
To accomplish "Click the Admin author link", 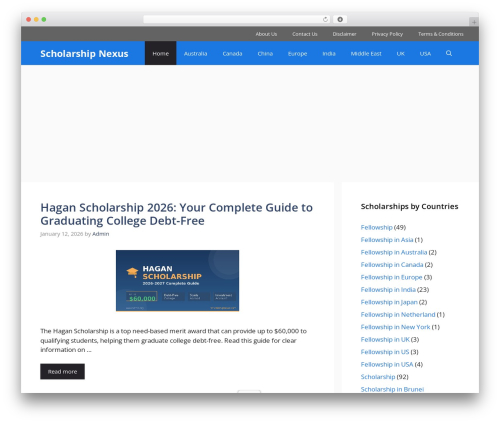I will (x=101, y=234).
